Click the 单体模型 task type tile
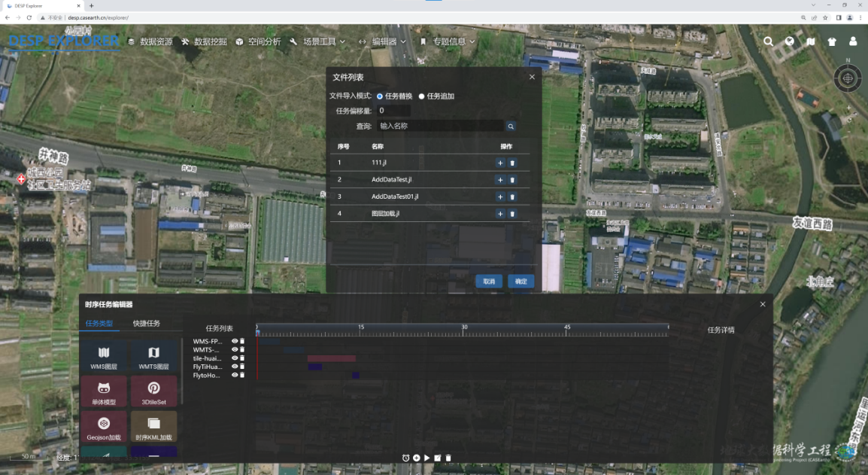Image resolution: width=868 pixels, height=475 pixels. point(104,392)
